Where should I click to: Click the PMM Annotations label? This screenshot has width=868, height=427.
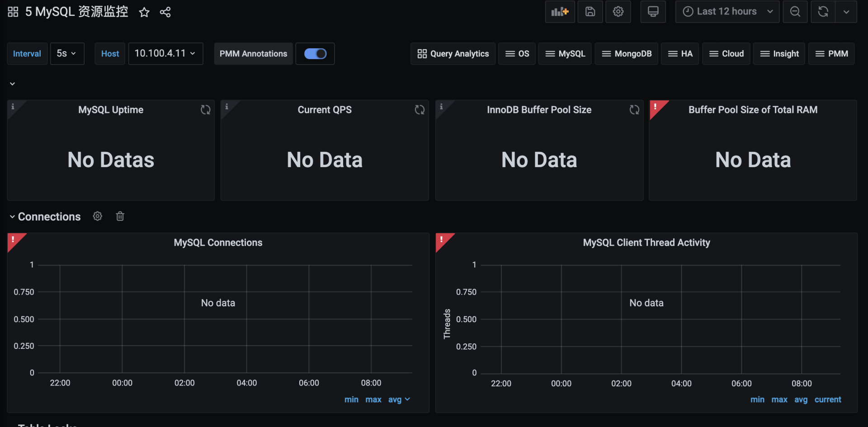pos(253,54)
